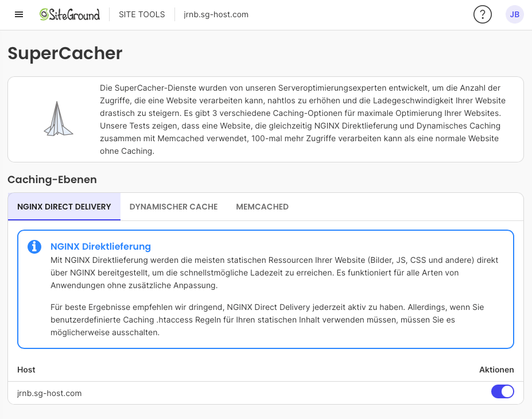Click the SuperCacher-Dienste description paragraph
532x419 pixels.
[302, 119]
